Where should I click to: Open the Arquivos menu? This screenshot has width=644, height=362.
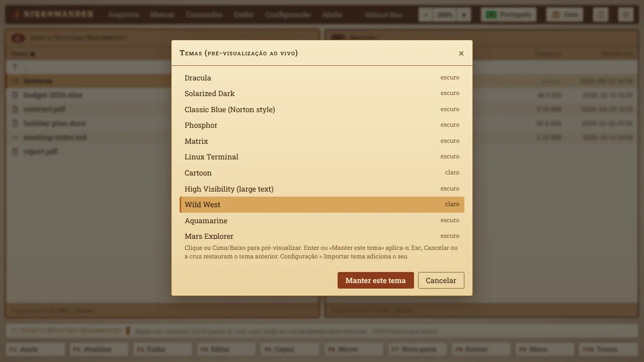point(123,15)
